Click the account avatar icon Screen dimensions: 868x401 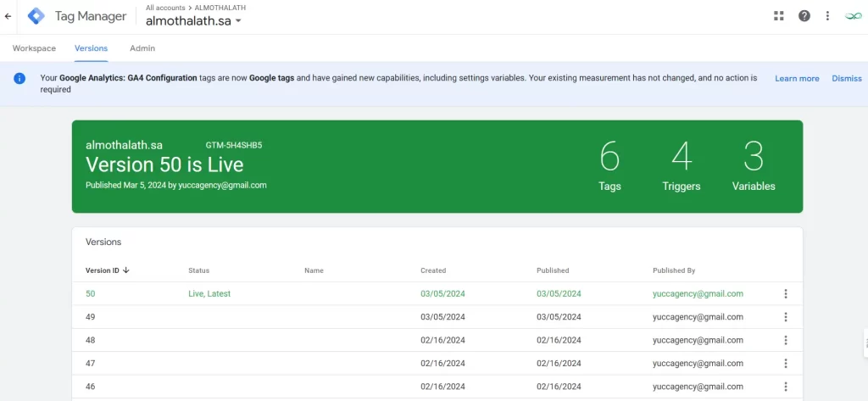click(853, 16)
